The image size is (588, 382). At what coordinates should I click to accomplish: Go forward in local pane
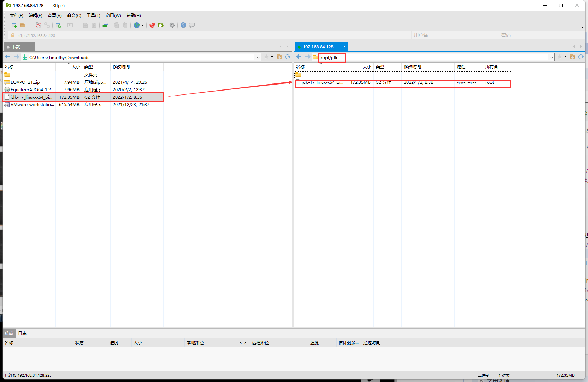16,57
